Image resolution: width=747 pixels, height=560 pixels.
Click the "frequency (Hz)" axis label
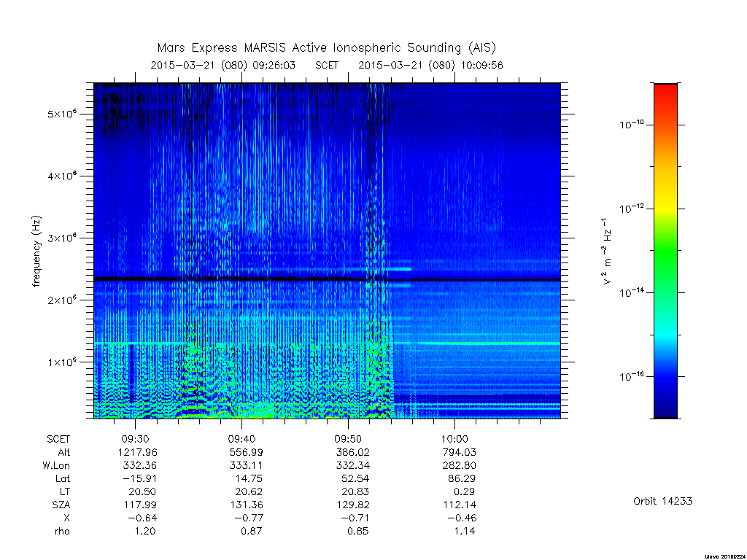36,252
